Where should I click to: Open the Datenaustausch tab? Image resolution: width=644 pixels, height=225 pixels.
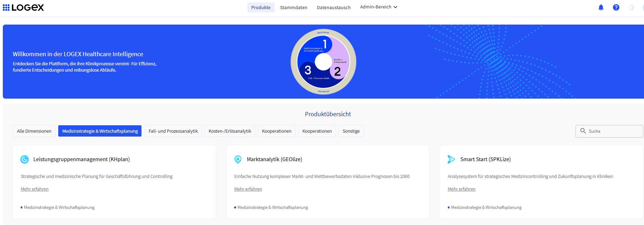333,7
